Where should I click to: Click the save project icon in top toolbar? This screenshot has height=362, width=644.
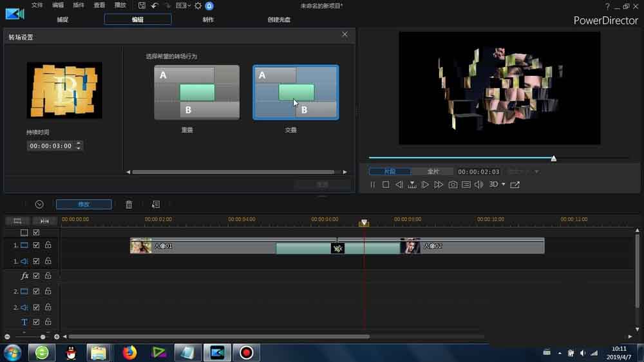coord(142,5)
